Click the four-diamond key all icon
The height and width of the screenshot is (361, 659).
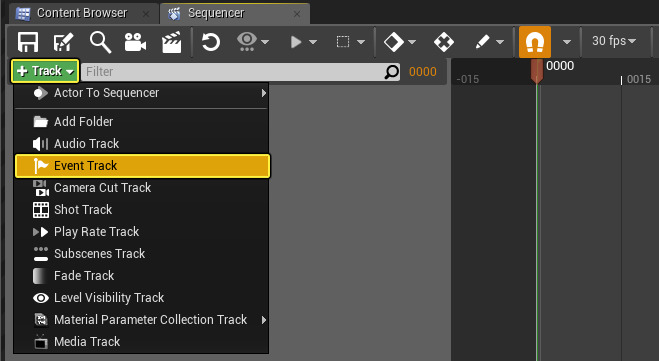coord(444,42)
